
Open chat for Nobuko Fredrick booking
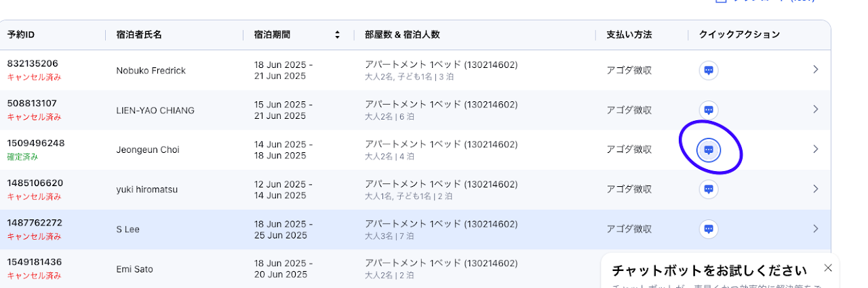(709, 70)
